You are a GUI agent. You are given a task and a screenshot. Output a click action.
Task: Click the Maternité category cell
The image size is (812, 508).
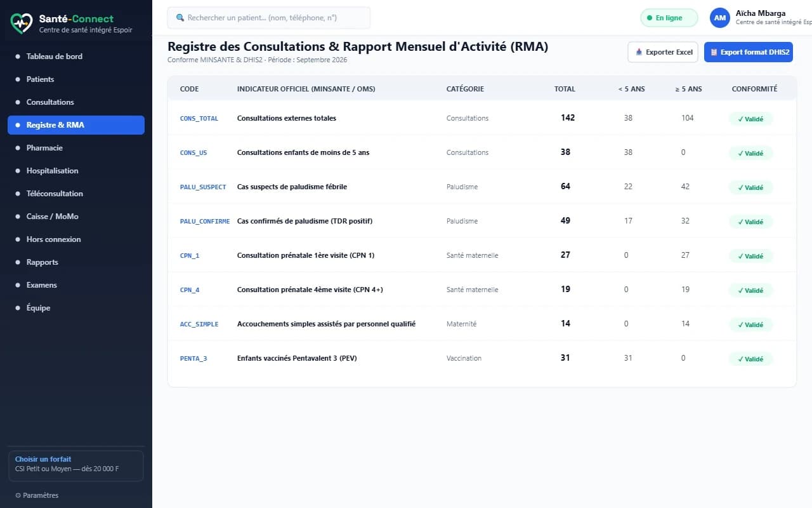click(461, 324)
